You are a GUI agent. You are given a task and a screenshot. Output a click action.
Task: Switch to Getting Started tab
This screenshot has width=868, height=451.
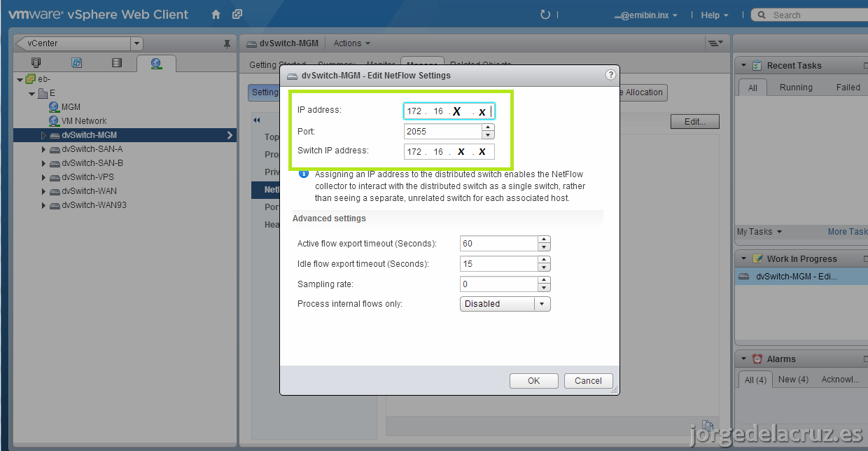[x=277, y=64]
